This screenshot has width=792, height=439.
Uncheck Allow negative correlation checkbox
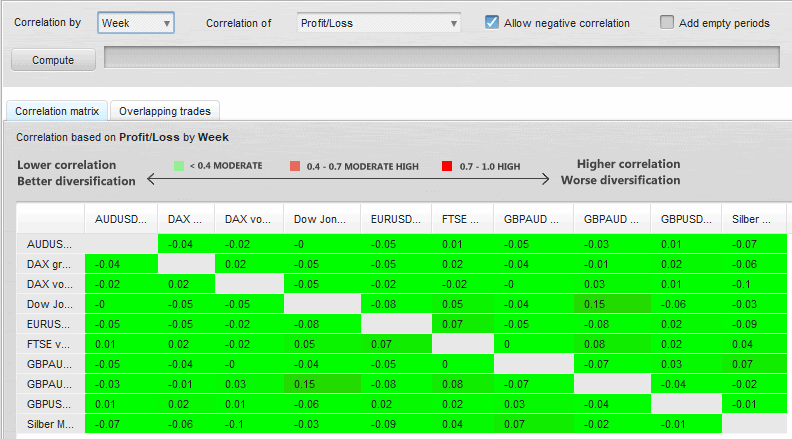[x=491, y=22]
